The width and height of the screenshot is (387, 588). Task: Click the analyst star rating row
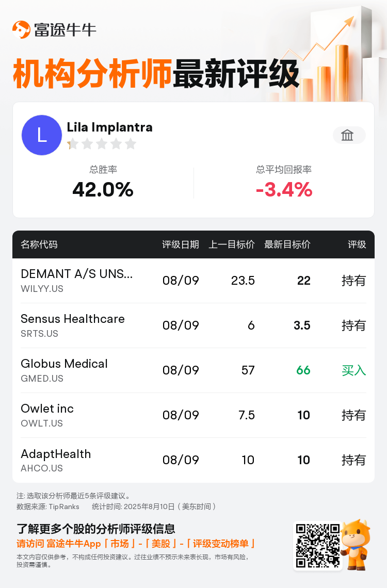click(102, 143)
